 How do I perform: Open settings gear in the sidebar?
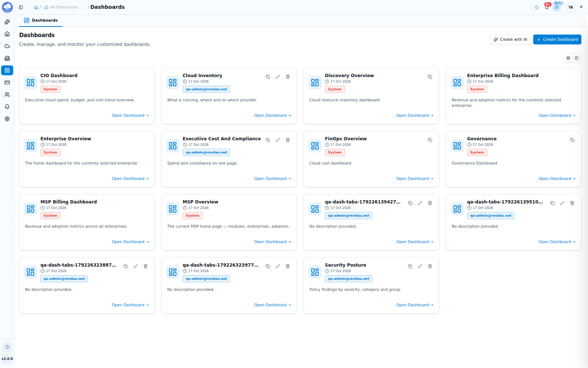coord(7,119)
